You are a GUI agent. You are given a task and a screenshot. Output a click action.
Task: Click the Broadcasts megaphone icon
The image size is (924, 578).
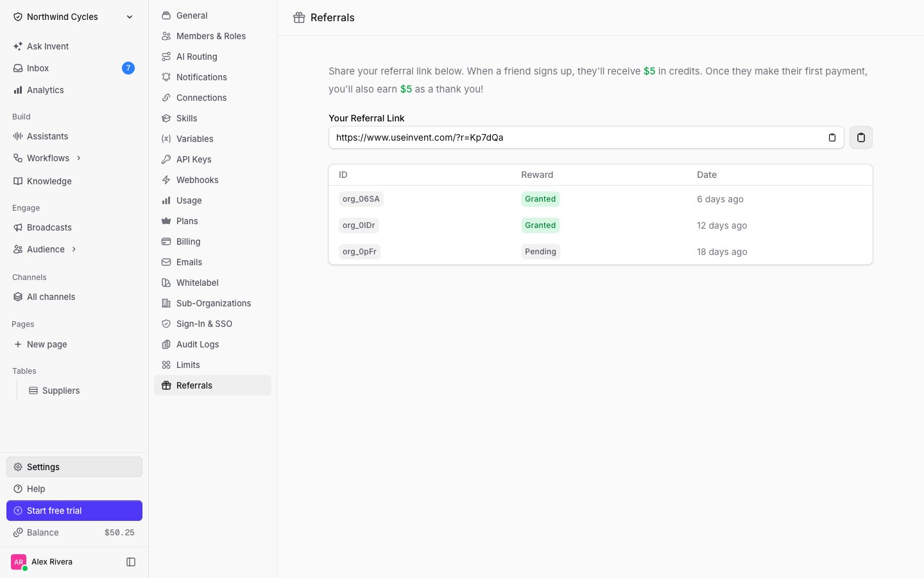18,227
